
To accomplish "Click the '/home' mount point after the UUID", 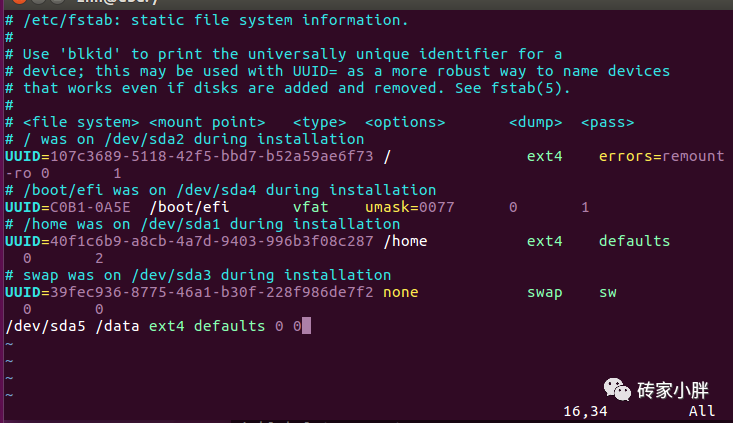I will (x=405, y=241).
